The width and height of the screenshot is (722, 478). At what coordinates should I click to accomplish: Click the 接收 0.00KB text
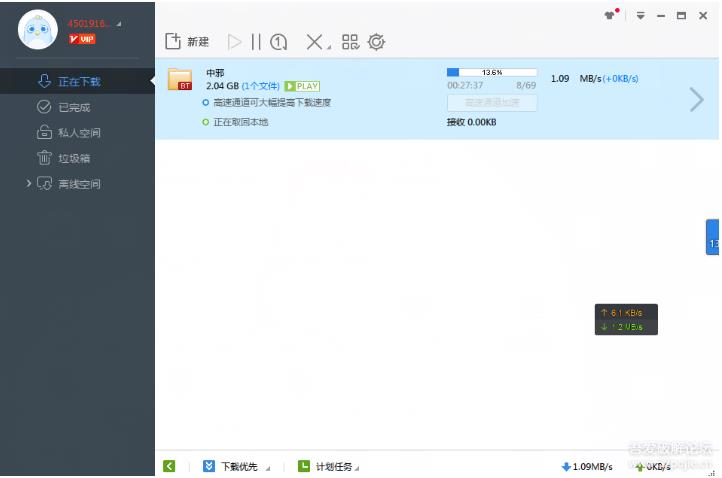click(472, 122)
